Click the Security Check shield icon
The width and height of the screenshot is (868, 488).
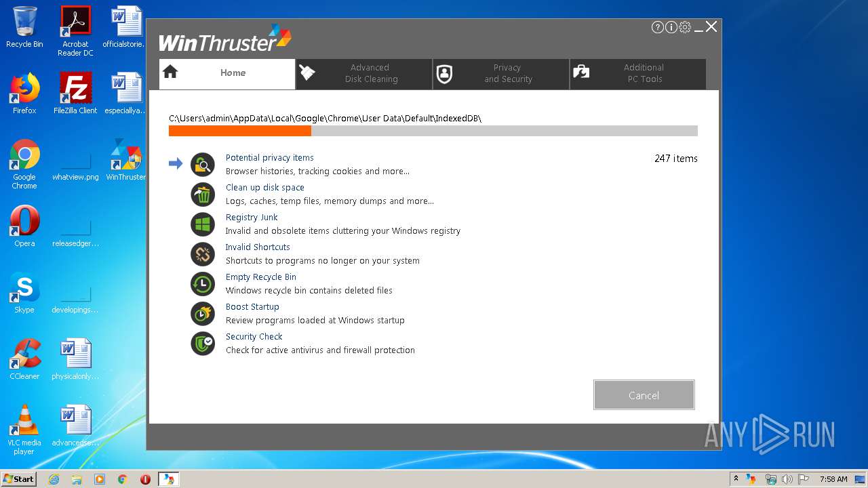tap(203, 344)
